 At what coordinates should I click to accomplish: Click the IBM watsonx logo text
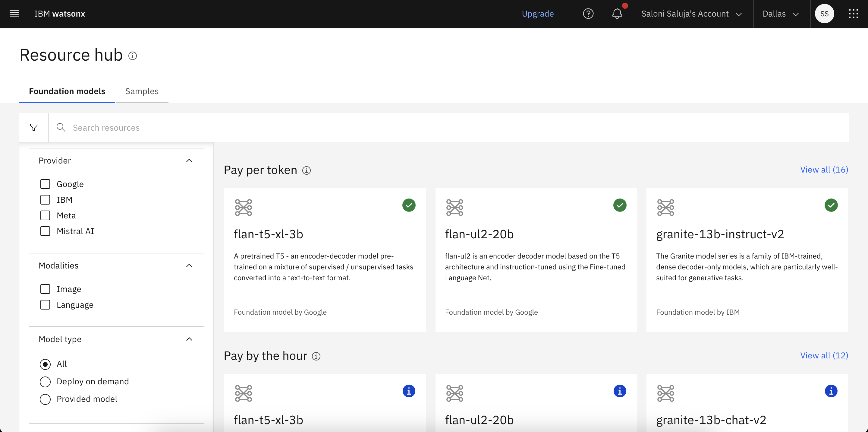click(x=60, y=14)
